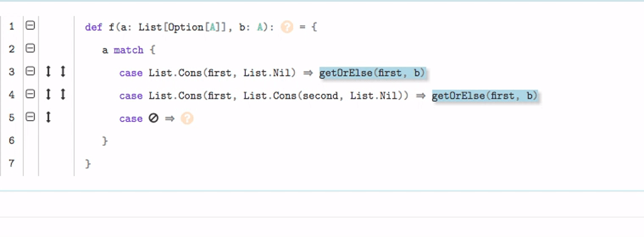Viewport: 644px width, 237px height.
Task: Select highlighted getOrElse(first, b) on line 3
Action: [372, 73]
